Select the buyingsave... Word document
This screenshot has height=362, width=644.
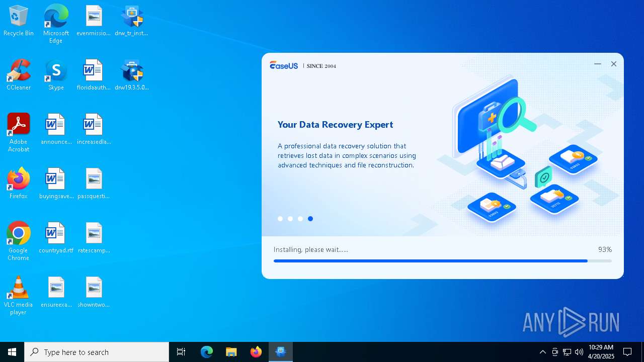(x=56, y=184)
